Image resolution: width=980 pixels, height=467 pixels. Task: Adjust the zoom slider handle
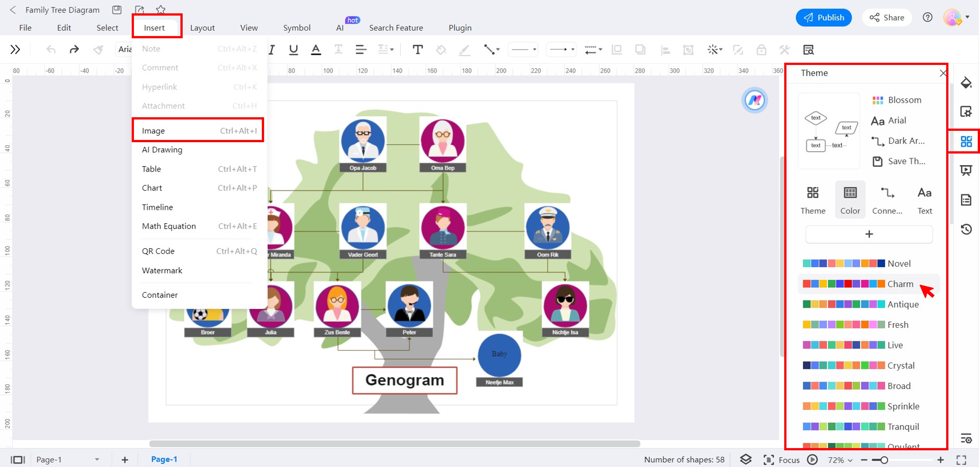[x=884, y=460]
